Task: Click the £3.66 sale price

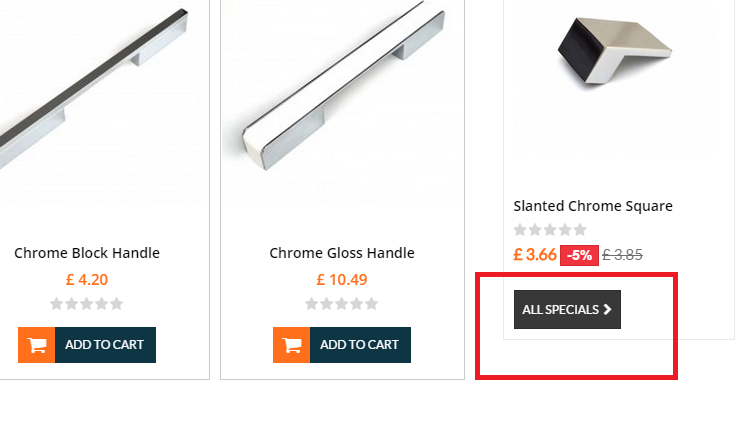Action: click(x=535, y=255)
